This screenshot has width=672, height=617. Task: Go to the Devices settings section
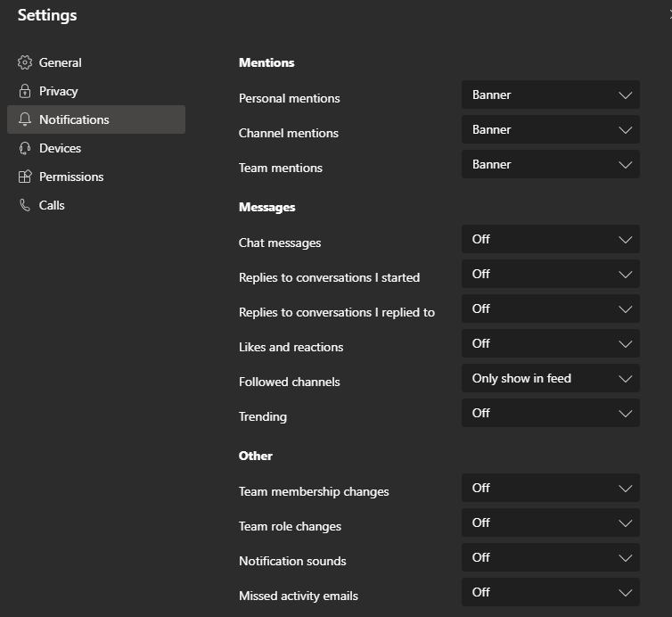tap(61, 148)
